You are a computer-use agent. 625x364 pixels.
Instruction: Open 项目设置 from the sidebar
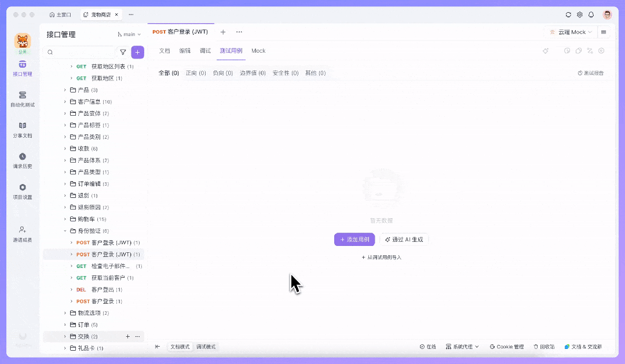click(22, 192)
